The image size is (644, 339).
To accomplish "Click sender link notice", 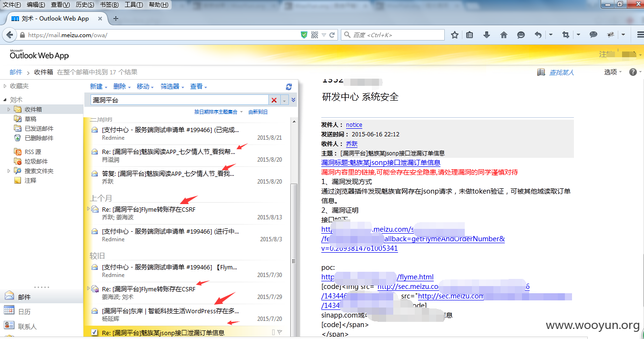I will (354, 125).
